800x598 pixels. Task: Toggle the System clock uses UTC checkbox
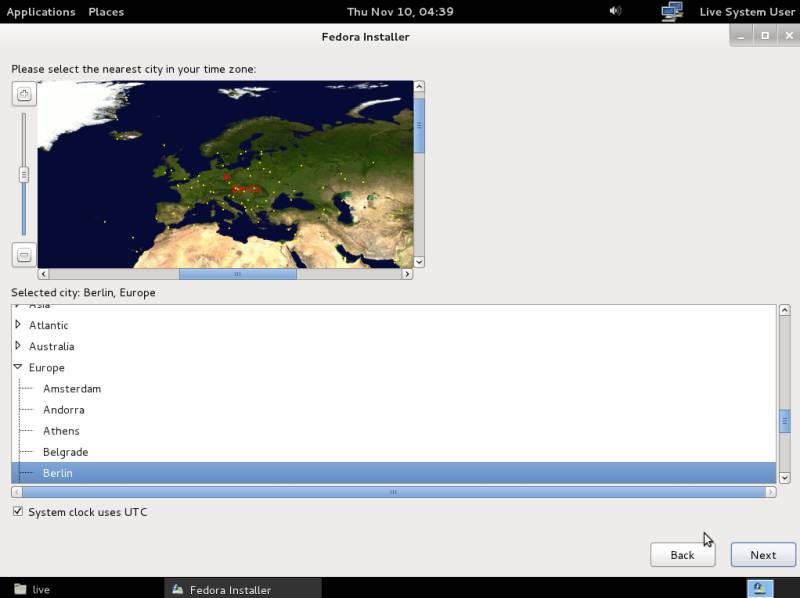pyautogui.click(x=18, y=511)
